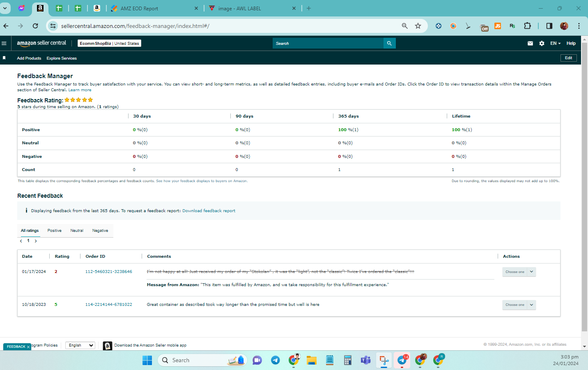This screenshot has width=588, height=370.
Task: Open a new browser tab
Action: 309,8
